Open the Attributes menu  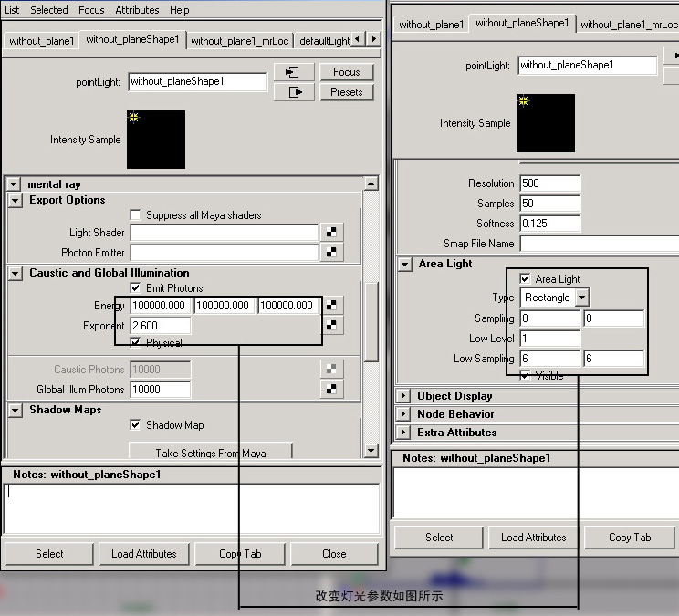pyautogui.click(x=137, y=10)
